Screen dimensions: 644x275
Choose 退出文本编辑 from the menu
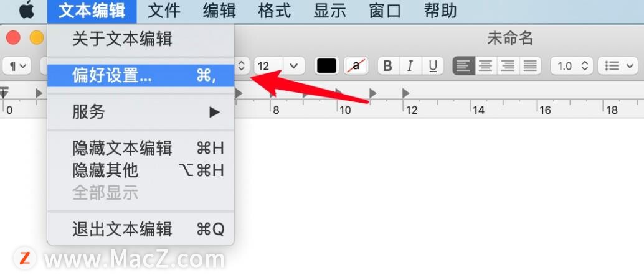(141, 229)
